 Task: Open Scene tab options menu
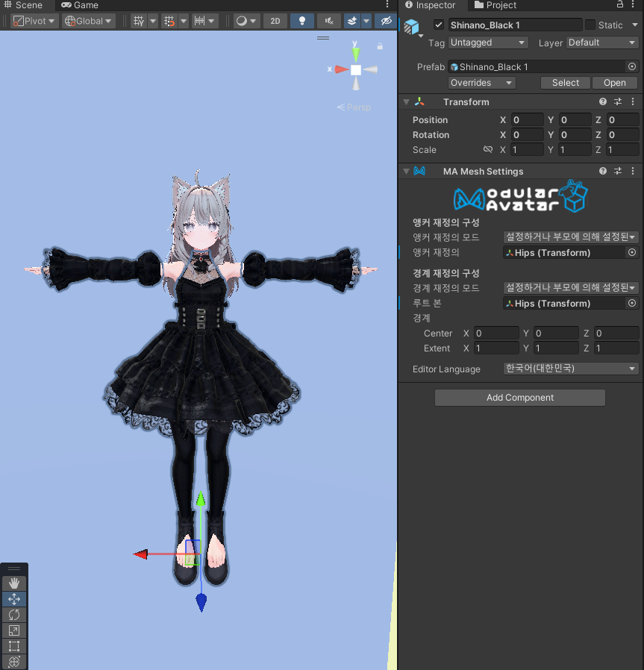tap(387, 4)
